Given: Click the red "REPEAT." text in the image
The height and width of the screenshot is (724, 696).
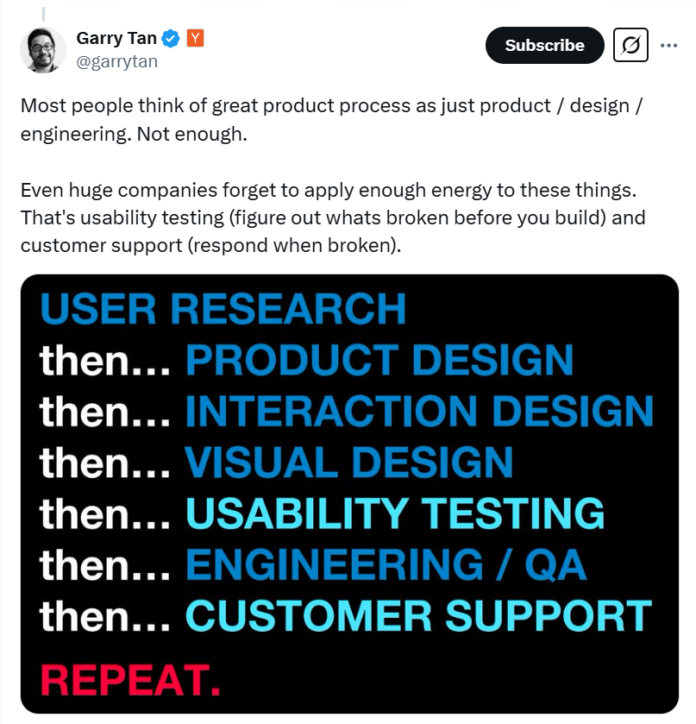Looking at the screenshot, I should click(131, 679).
